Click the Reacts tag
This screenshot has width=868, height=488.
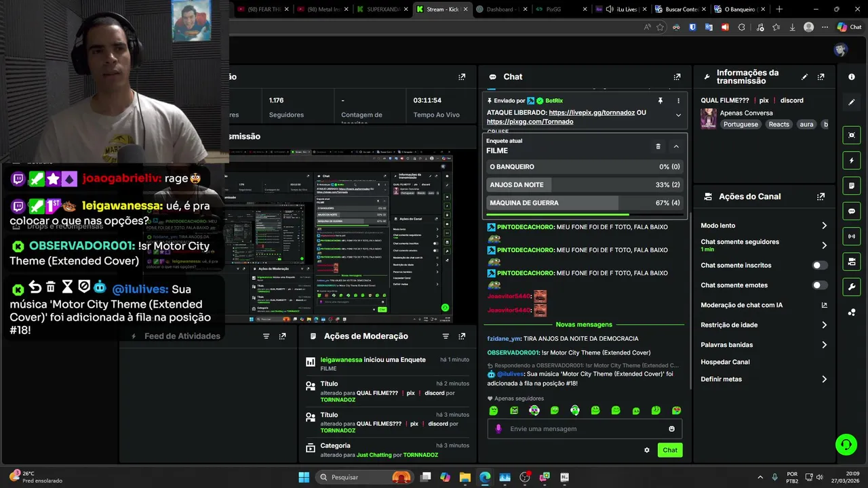pos(778,125)
